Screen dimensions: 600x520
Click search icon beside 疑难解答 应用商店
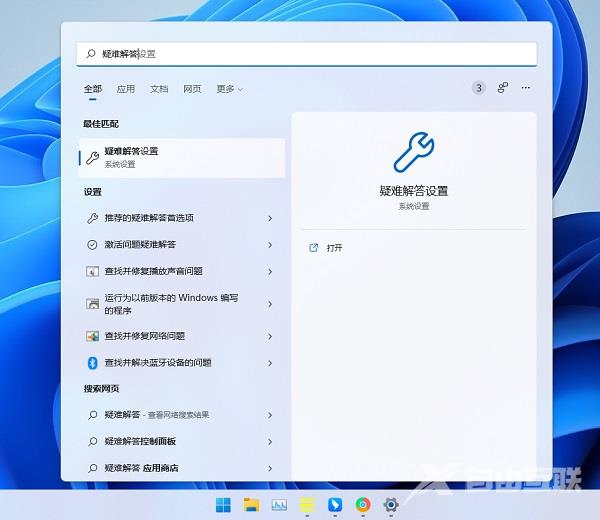coord(93,468)
